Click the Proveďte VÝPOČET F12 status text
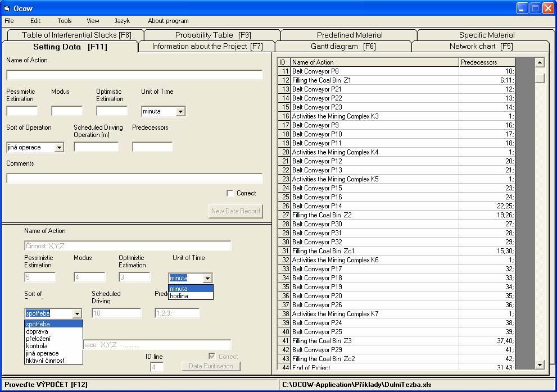Screen dimensions: 557x392 pyautogui.click(x=46, y=384)
